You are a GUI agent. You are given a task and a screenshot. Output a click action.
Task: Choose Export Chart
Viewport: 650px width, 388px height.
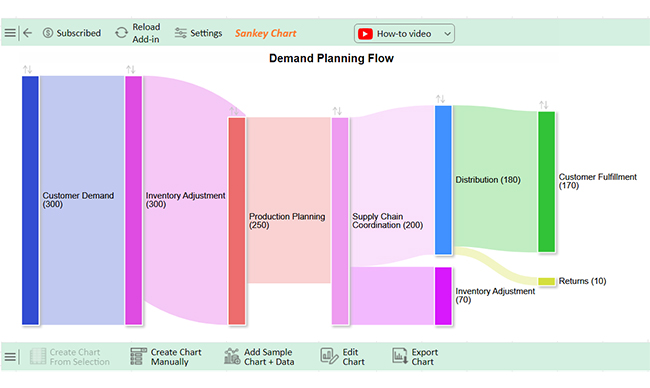click(x=425, y=356)
